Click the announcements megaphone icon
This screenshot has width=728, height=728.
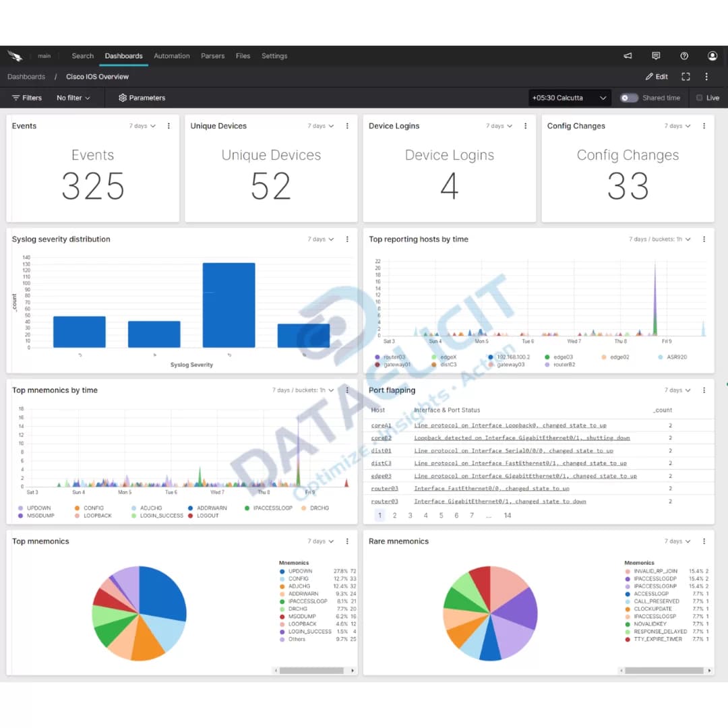627,56
